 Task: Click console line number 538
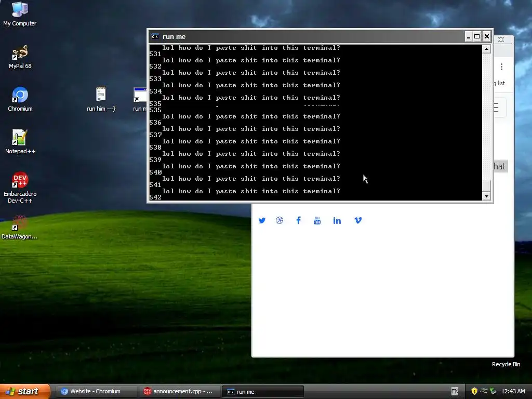(x=155, y=147)
